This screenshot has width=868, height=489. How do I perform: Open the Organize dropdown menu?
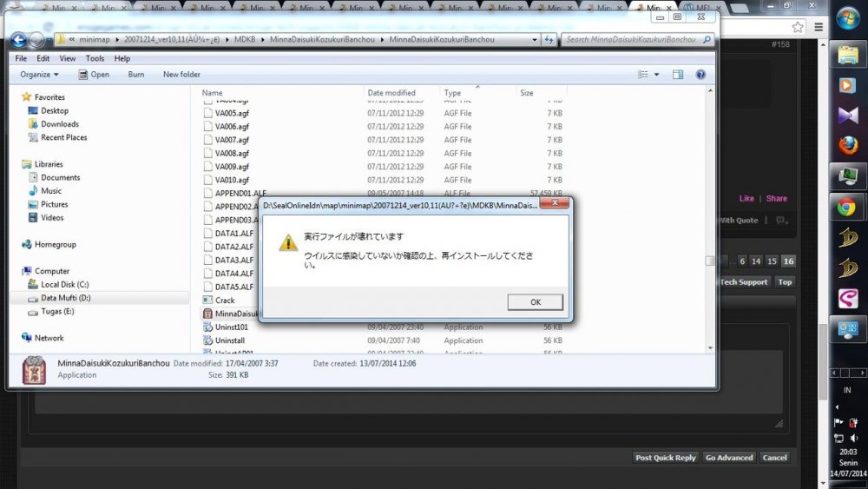40,75
